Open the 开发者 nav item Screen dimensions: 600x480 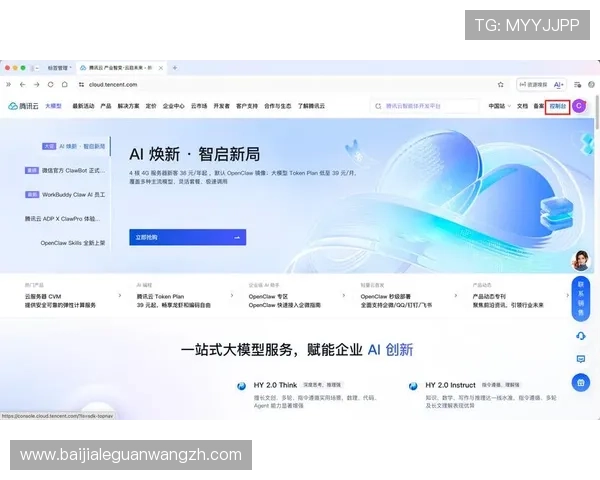pos(222,106)
